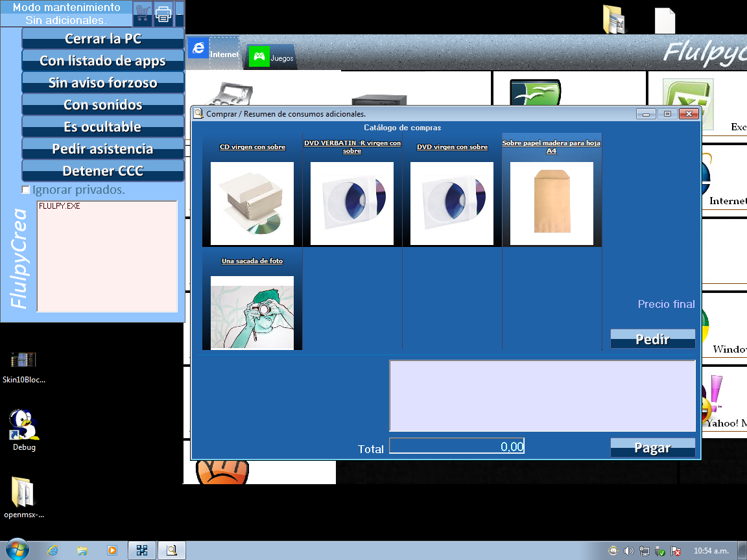The height and width of the screenshot is (560, 747).
Task: Launch Internet Explorer from the taskbar
Action: 53,550
